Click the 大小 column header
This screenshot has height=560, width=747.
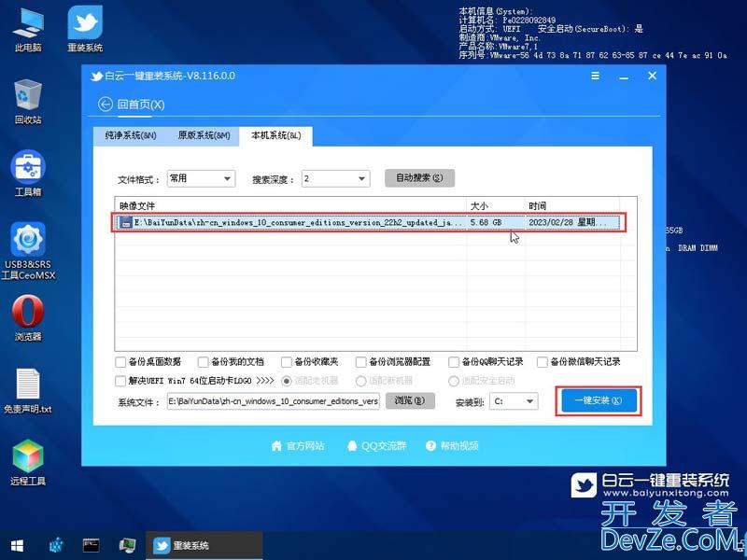496,205
